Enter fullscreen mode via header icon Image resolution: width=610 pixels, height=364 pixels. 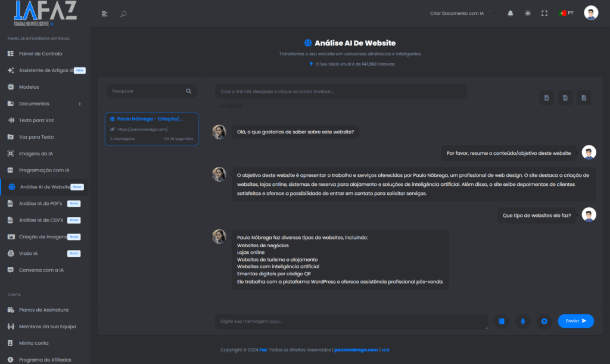point(544,13)
